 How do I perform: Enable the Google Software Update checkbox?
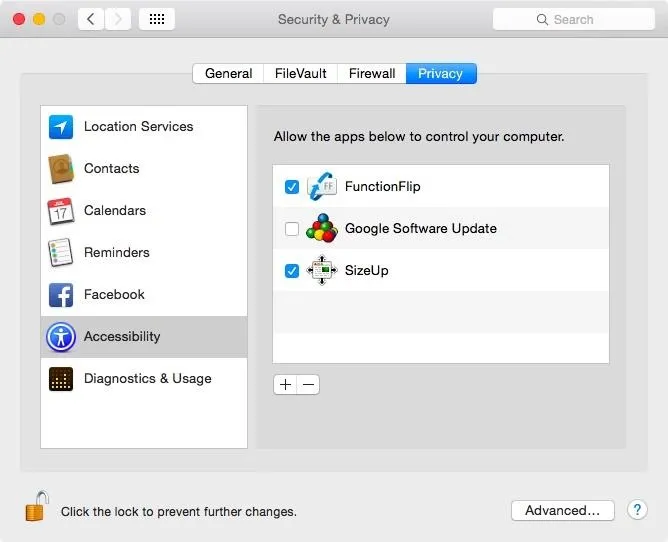[292, 229]
